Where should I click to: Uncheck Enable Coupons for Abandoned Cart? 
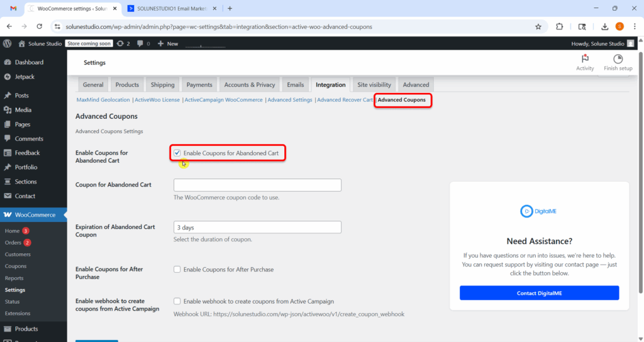(177, 153)
